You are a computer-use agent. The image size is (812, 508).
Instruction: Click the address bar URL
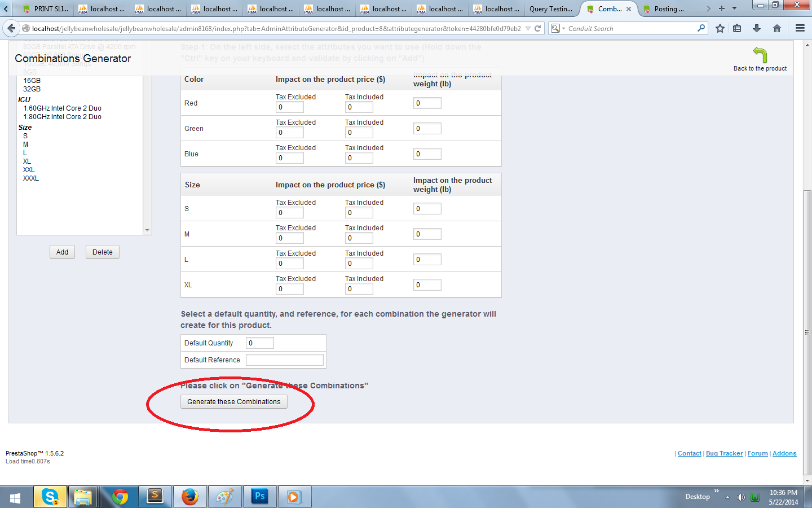(x=276, y=28)
